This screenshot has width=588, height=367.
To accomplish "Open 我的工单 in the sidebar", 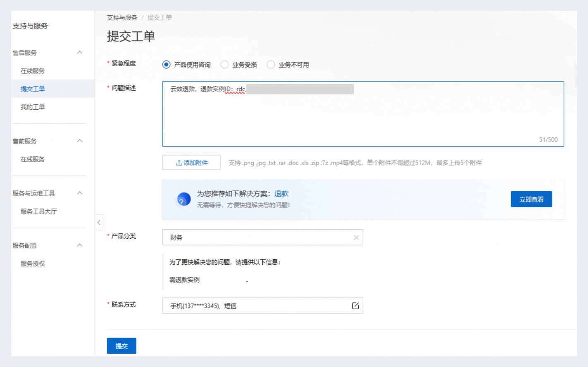I will pos(33,107).
